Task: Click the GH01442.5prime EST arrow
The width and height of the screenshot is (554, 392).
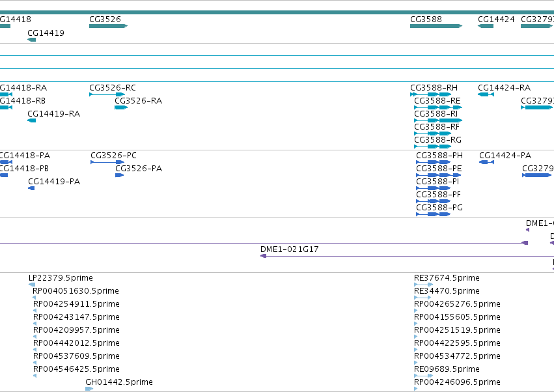Action: 89,389
